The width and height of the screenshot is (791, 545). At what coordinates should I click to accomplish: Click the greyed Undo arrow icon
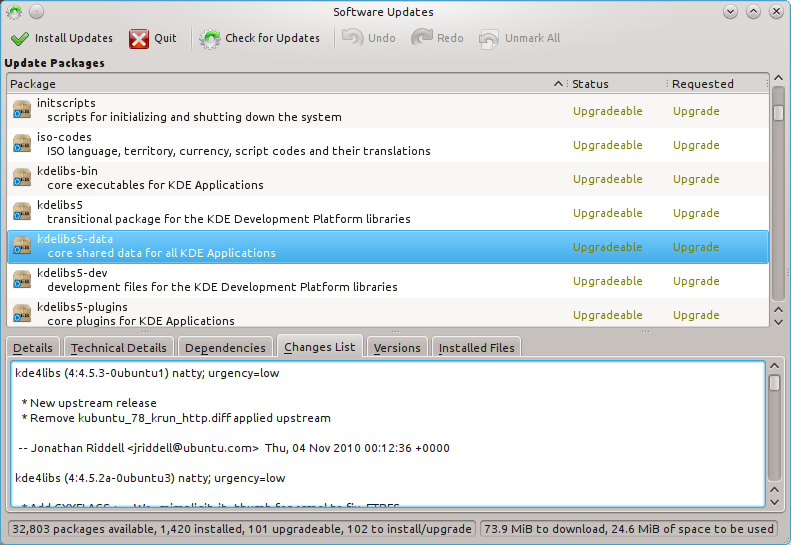[353, 38]
